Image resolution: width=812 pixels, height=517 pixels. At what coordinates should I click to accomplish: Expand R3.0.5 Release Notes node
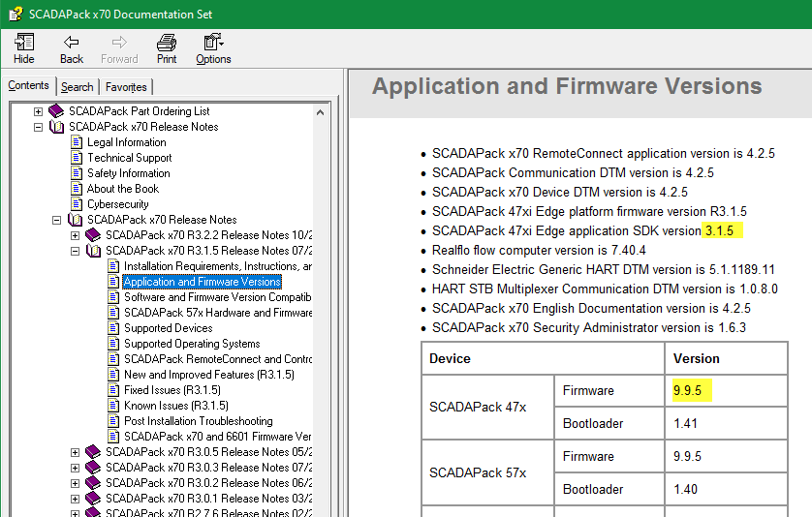(76, 452)
